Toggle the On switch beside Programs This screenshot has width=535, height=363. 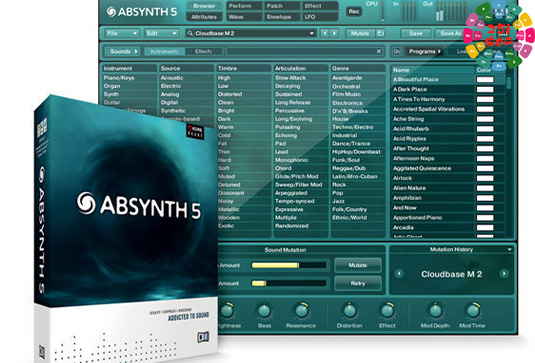396,52
